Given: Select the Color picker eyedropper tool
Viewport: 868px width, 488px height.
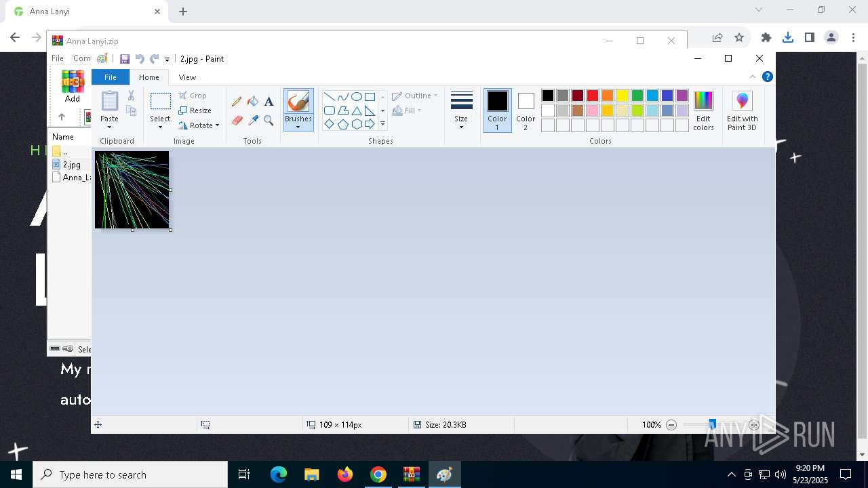Looking at the screenshot, I should pos(253,120).
